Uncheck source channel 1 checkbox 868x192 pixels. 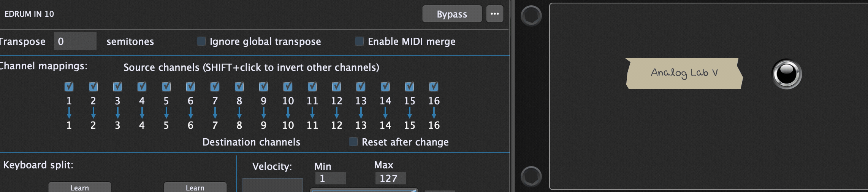(x=69, y=87)
